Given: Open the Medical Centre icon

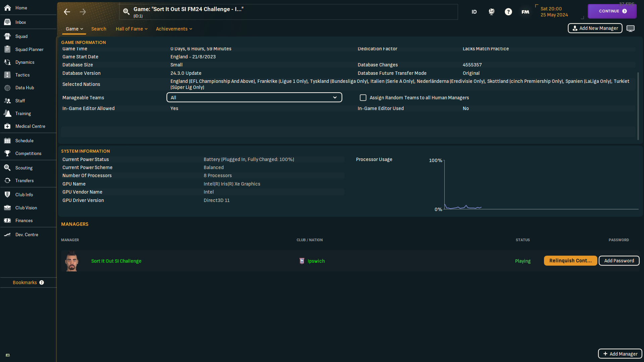Looking at the screenshot, I should (7, 126).
